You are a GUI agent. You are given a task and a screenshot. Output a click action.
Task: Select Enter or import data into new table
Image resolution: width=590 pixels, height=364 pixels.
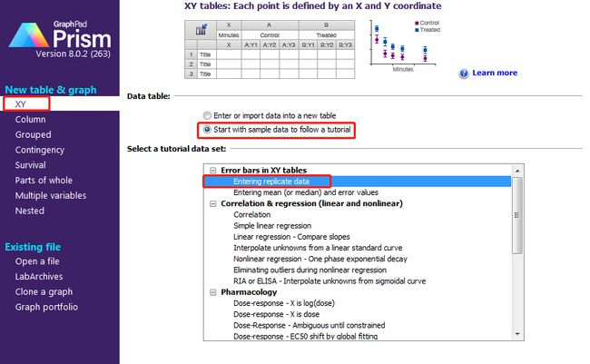click(207, 115)
